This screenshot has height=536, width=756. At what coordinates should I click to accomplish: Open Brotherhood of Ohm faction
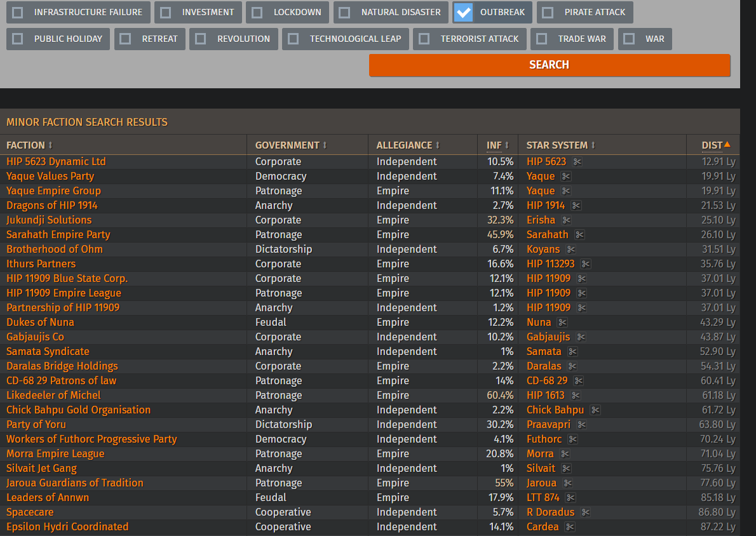(x=55, y=249)
